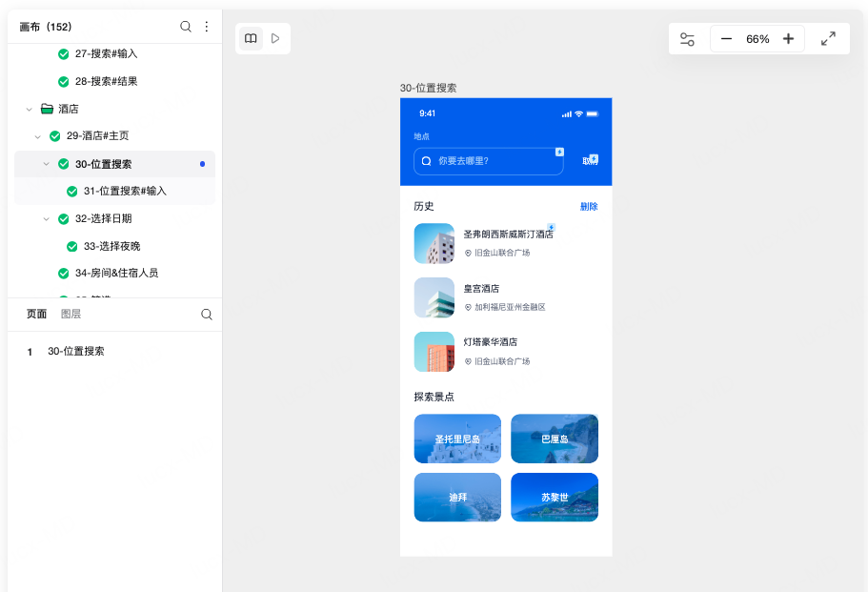Collapse 30-位置搜索 tree node
This screenshot has width=868, height=592.
tap(47, 164)
